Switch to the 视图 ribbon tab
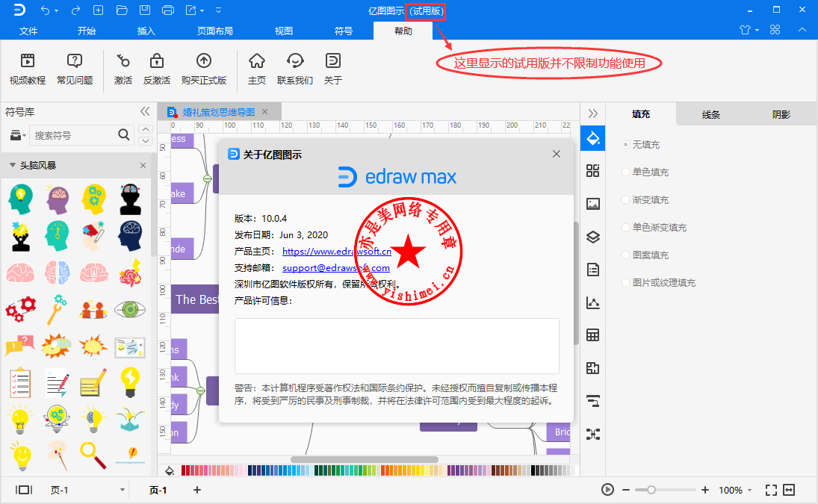This screenshot has height=504, width=818. click(x=284, y=31)
